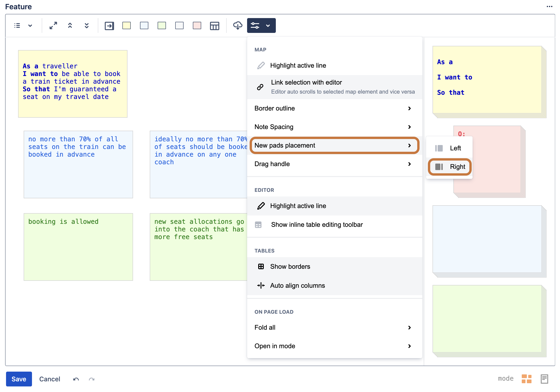
Task: Click the insert table toolbar icon
Action: coord(214,25)
